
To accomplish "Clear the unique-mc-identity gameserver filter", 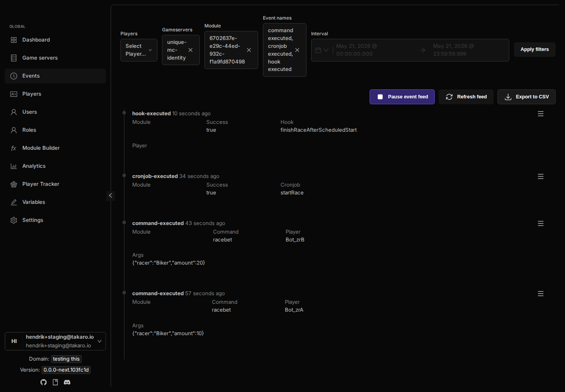I will pos(190,50).
